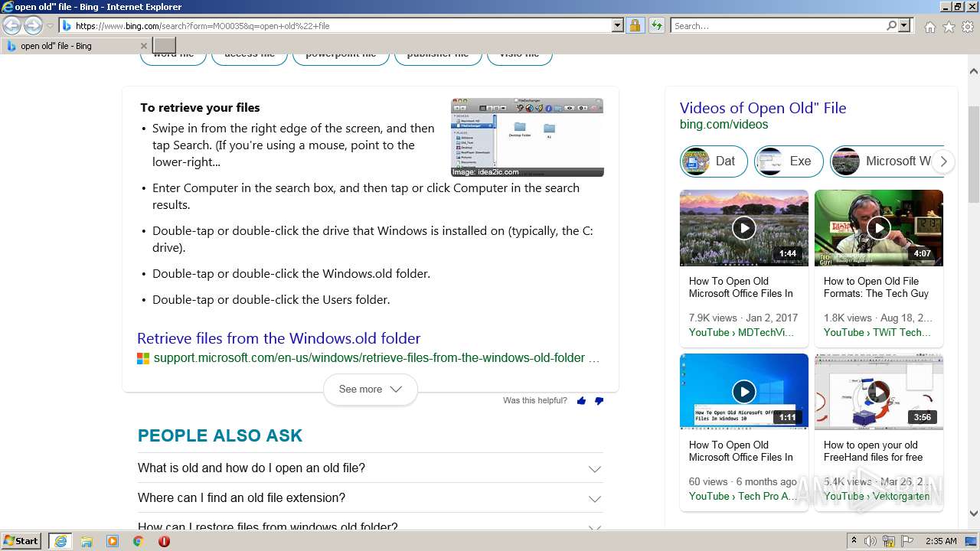Click the thumbs up helpful icon

[x=581, y=401]
